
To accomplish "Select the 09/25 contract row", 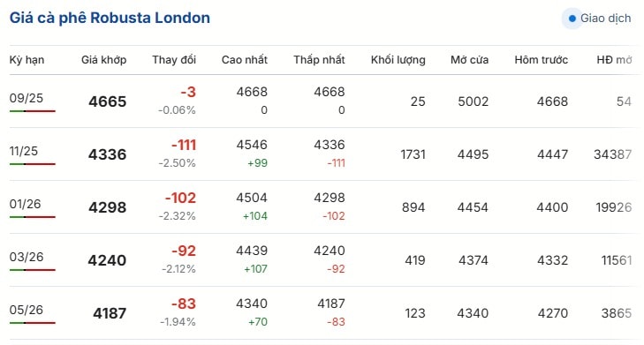I will (322, 101).
